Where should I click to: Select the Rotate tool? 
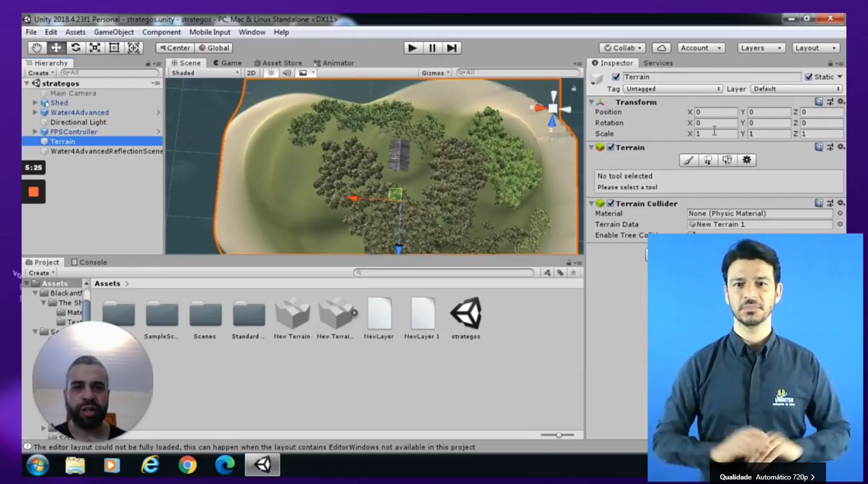click(x=75, y=48)
